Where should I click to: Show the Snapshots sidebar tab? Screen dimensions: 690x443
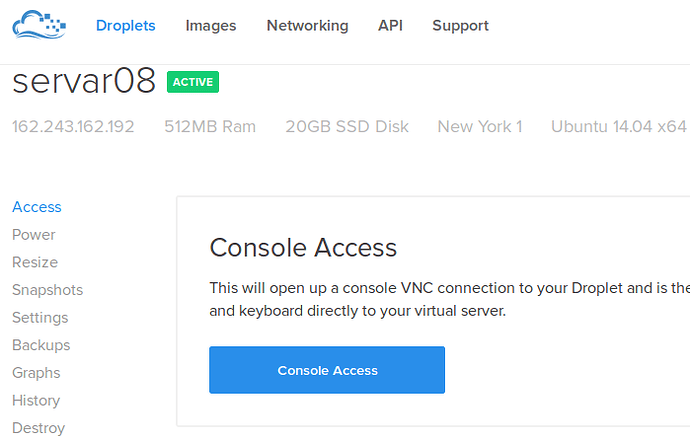pos(47,290)
